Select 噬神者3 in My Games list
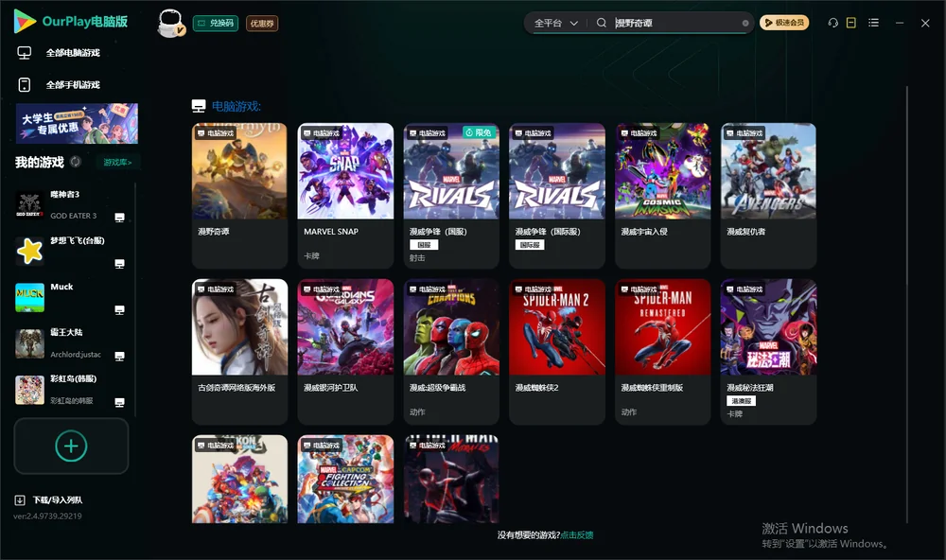This screenshot has width=946, height=560. tap(71, 205)
